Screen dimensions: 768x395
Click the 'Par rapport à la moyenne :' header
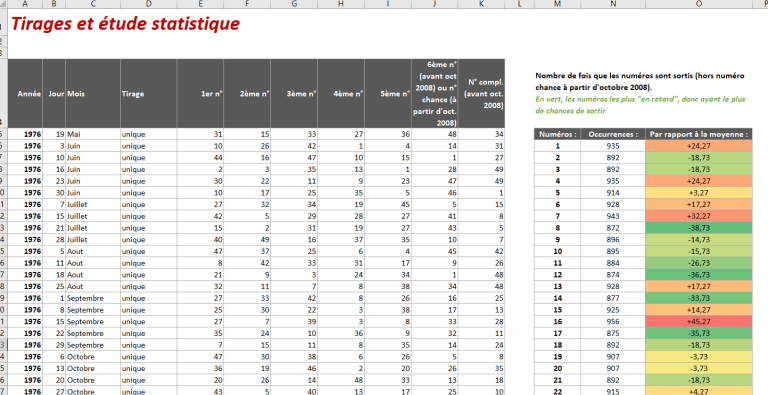(699, 134)
